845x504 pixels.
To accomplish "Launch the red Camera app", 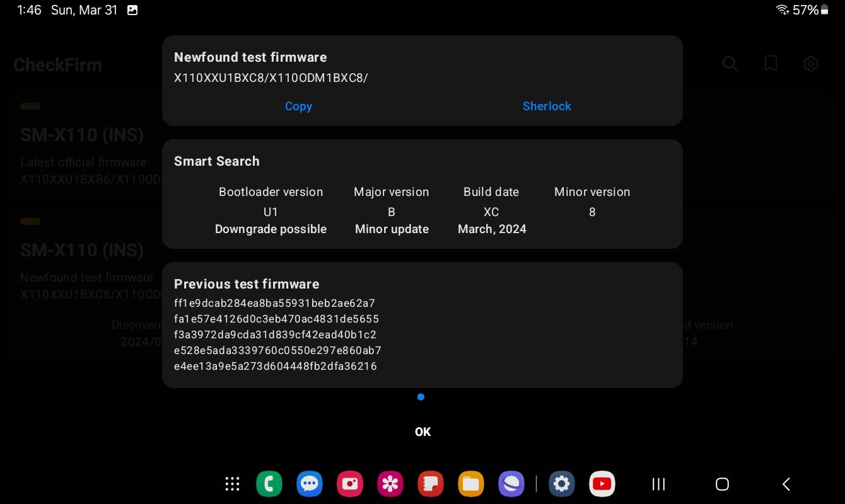I will 350,484.
